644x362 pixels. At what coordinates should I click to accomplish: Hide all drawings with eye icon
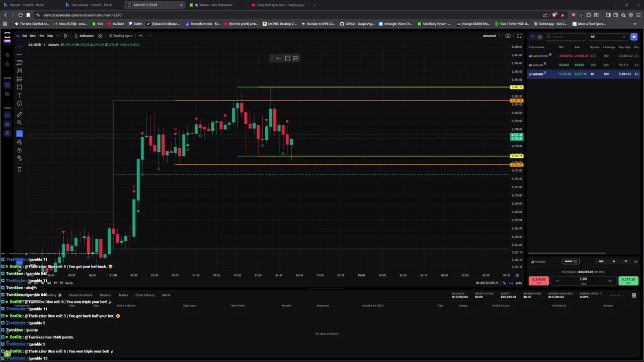pyautogui.click(x=20, y=158)
